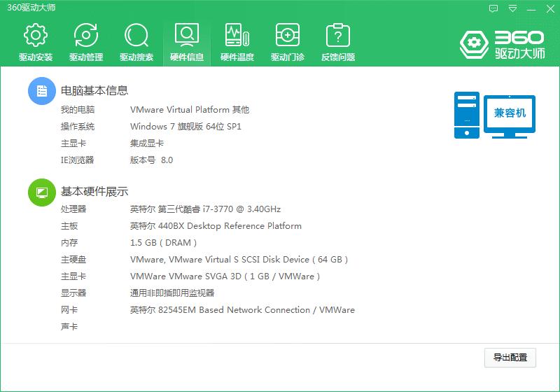Open the 驱动门诊 first-aid icon tab
This screenshot has height=392, width=560.
tap(288, 42)
